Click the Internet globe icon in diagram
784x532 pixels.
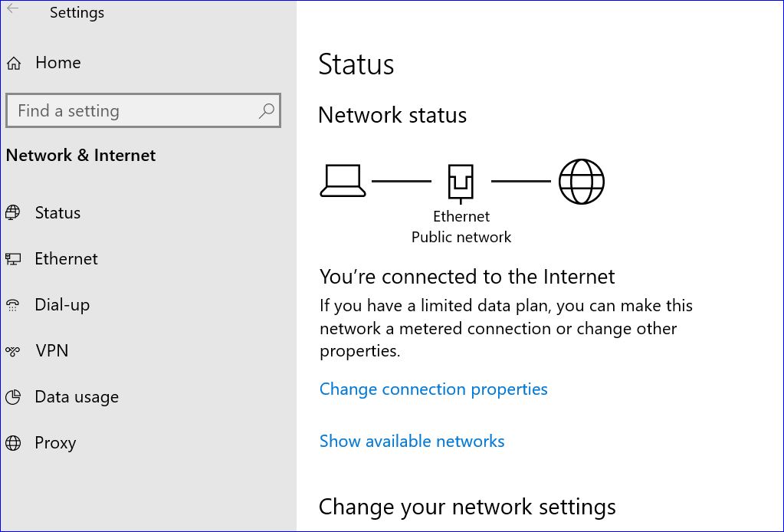(x=581, y=182)
